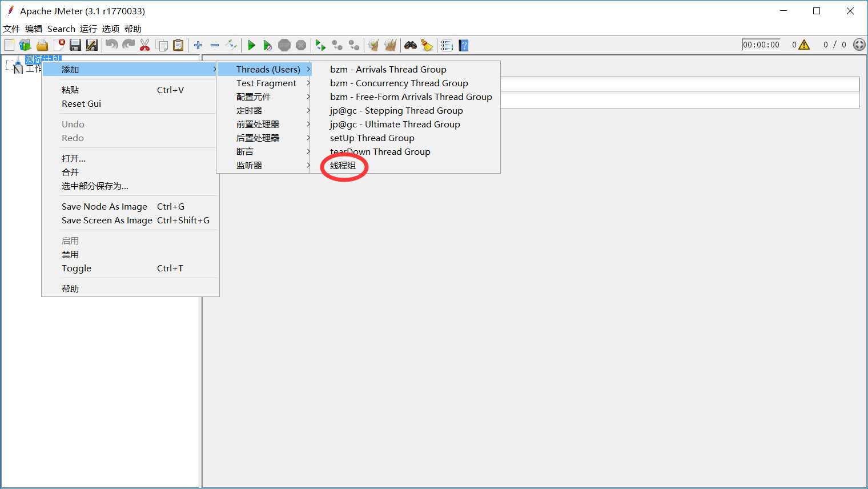This screenshot has height=489, width=868.
Task: Click the Paste clipboard icon
Action: pyautogui.click(x=178, y=45)
